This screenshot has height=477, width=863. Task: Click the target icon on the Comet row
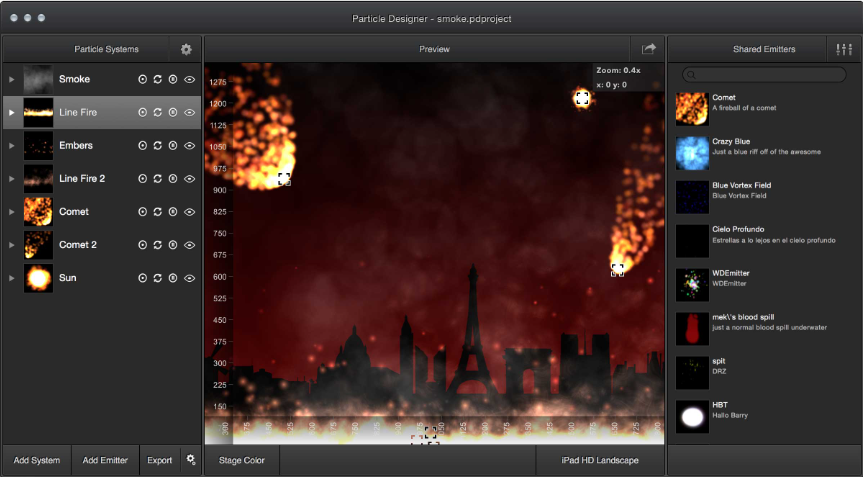pos(143,212)
